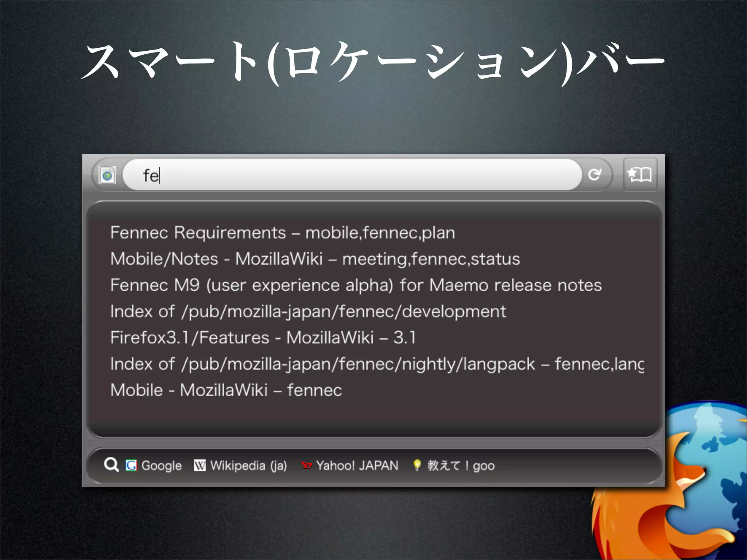The width and height of the screenshot is (747, 560).
Task: Search with Wikipedia (ja) label
Action: (248, 466)
